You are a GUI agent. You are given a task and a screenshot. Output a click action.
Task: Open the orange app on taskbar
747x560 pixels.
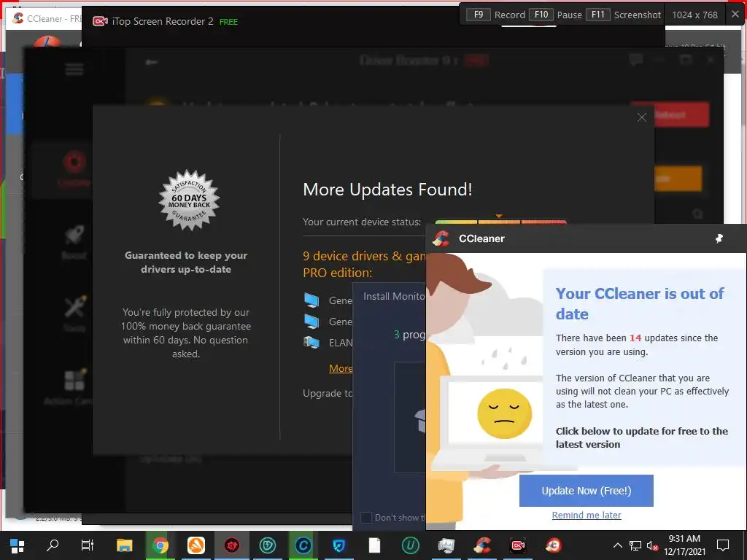pos(196,545)
